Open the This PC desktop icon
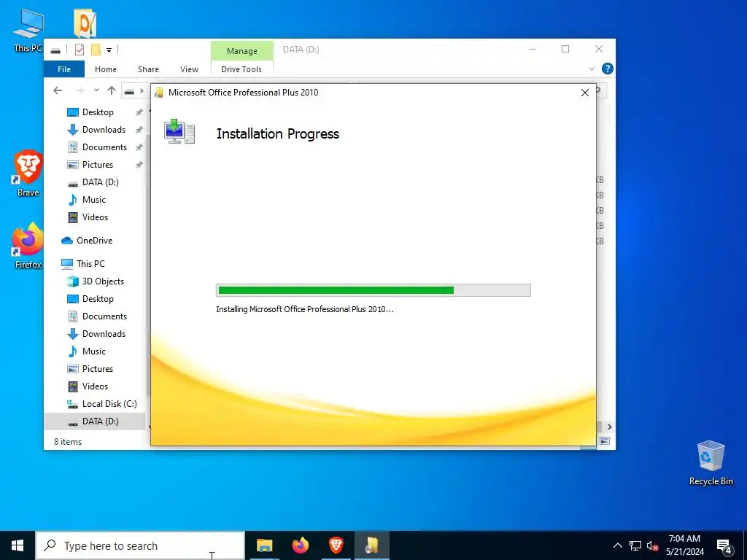Screen dimensions: 747x560 (28, 29)
